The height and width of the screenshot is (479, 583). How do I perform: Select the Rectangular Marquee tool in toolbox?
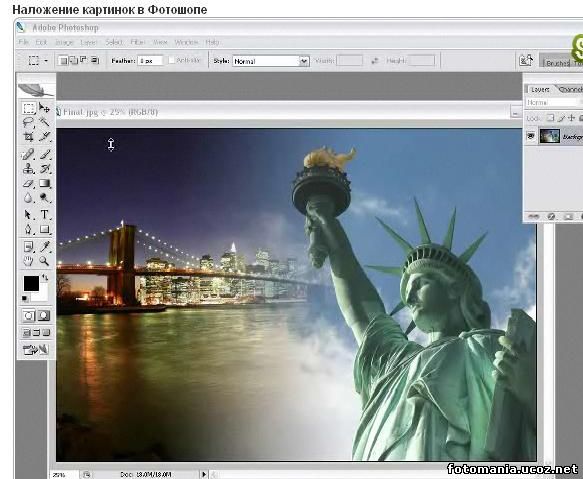[x=29, y=108]
